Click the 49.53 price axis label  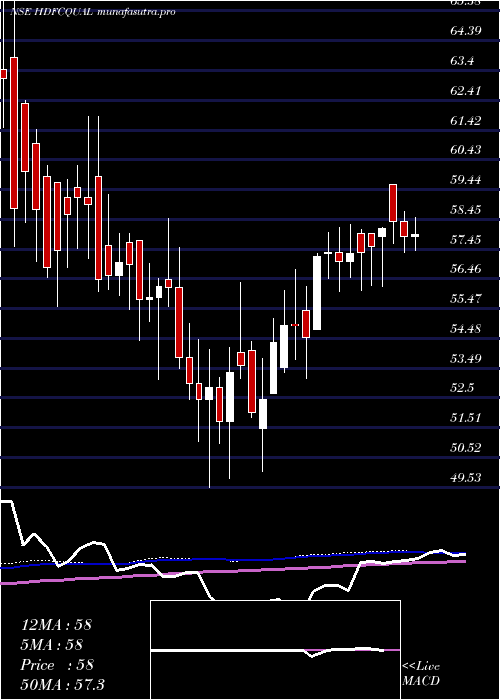point(466,478)
